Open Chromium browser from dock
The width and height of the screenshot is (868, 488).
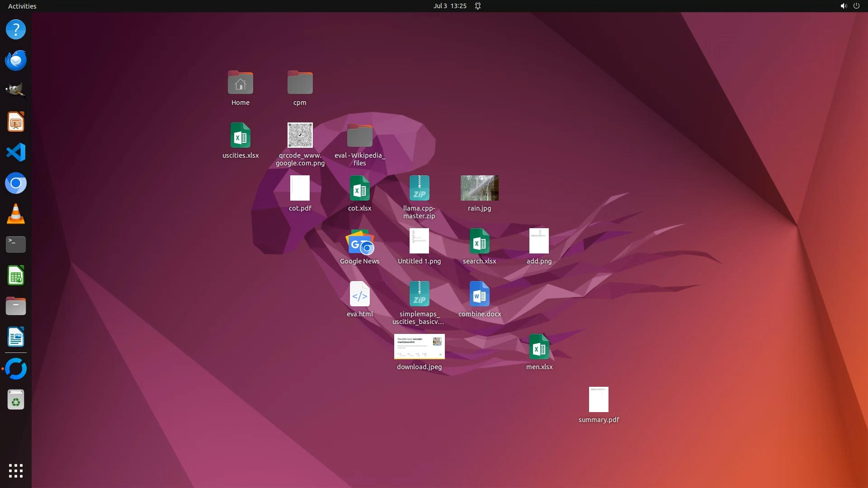[x=16, y=183]
